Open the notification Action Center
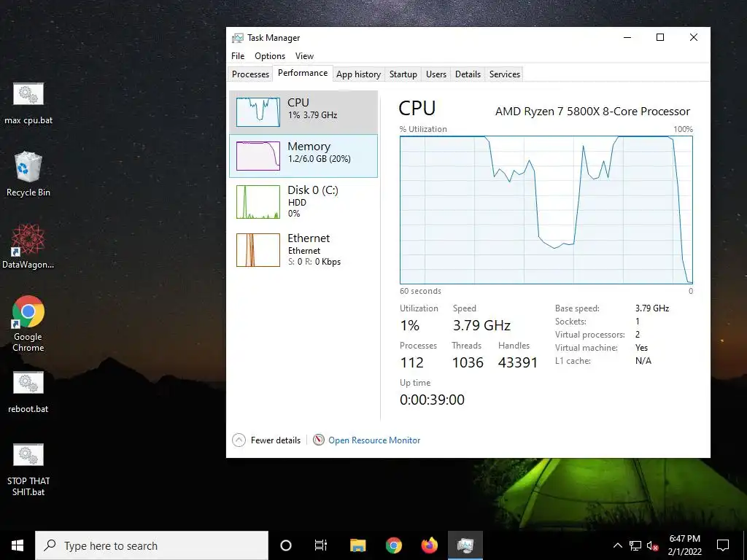 [723, 545]
